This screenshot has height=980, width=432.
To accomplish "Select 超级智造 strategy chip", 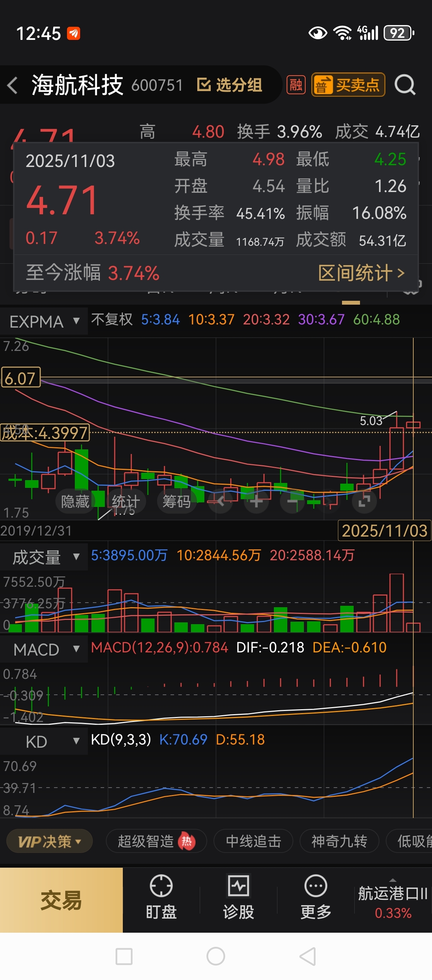I will coord(156,841).
